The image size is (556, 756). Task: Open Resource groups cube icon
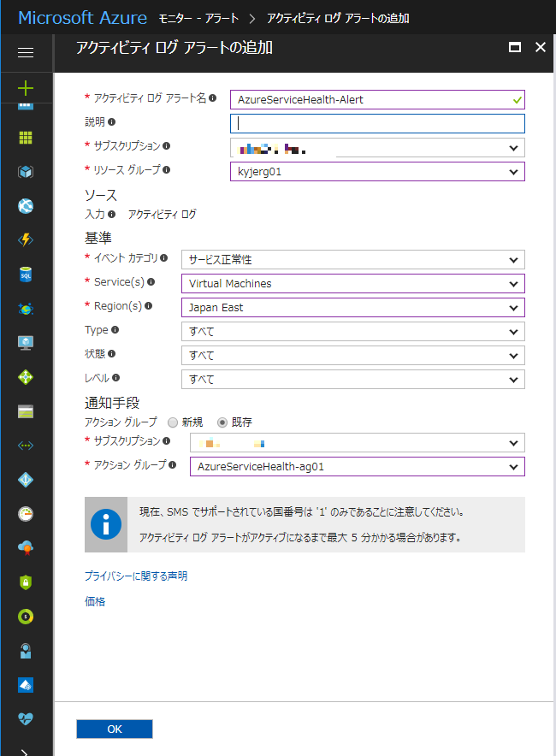click(26, 172)
